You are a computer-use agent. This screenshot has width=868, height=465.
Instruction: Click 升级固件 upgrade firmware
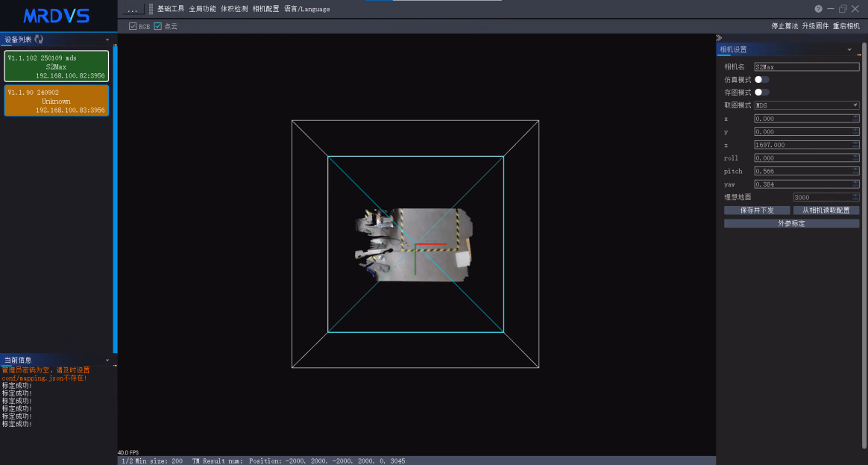point(815,26)
